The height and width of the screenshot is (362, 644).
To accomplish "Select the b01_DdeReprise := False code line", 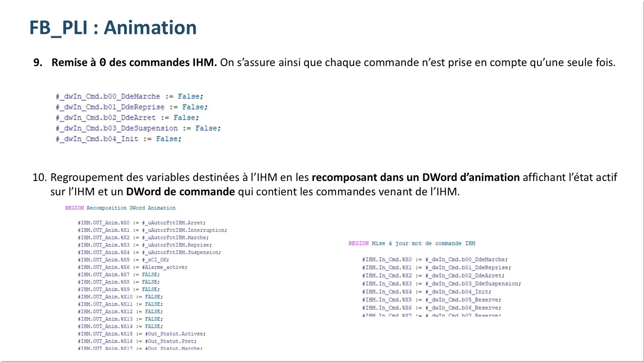I will tap(132, 107).
